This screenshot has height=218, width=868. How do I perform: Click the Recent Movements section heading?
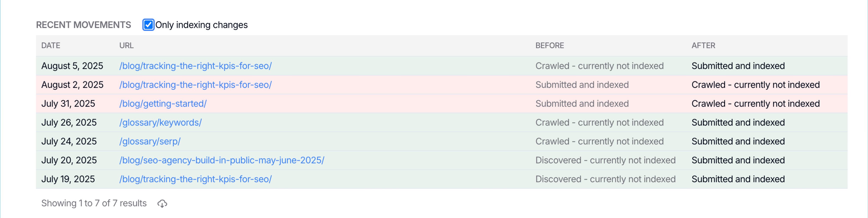84,25
